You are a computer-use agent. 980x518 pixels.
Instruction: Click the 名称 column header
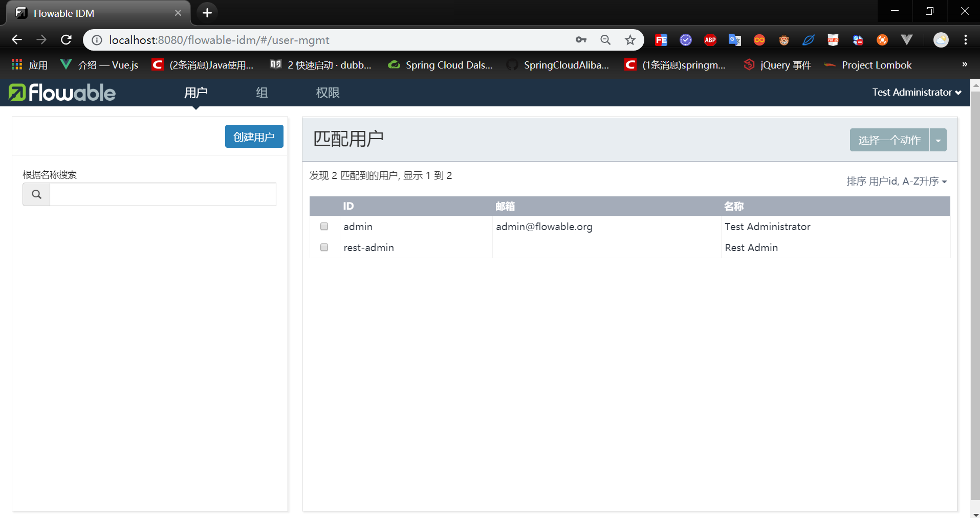coord(734,206)
